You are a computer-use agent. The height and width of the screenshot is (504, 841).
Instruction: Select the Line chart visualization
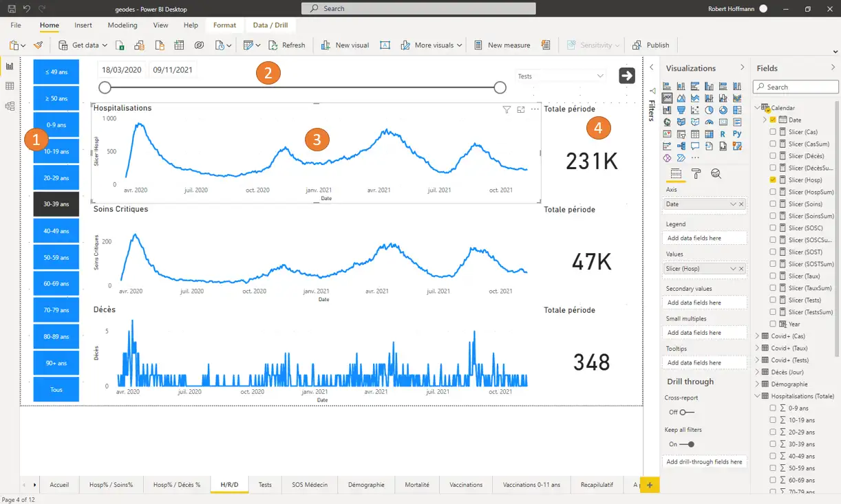(667, 98)
